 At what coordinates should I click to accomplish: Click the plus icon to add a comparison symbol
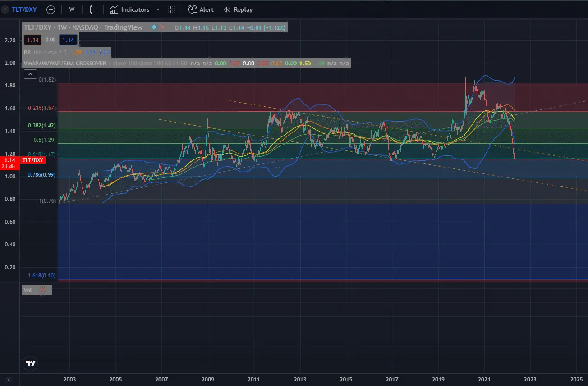51,9
